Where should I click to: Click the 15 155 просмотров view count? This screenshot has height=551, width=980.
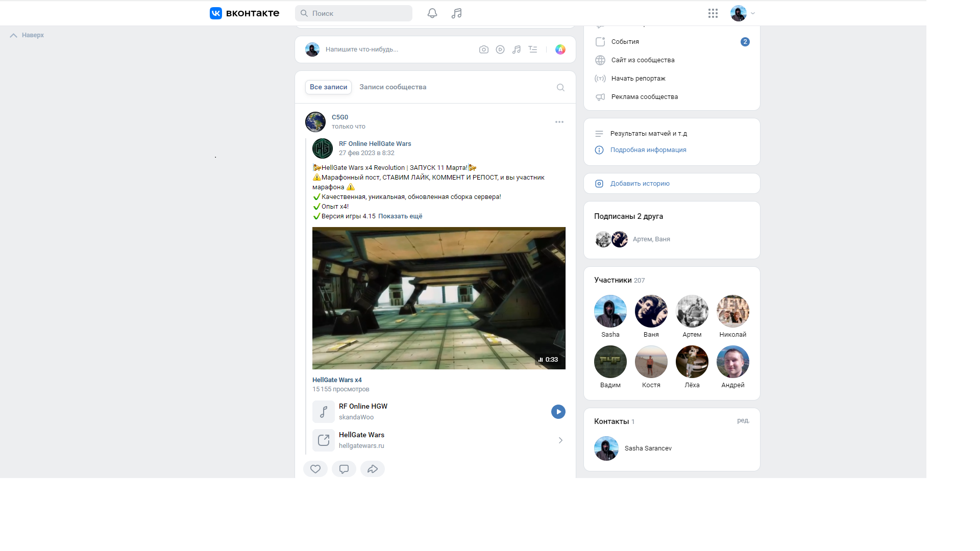(x=340, y=389)
